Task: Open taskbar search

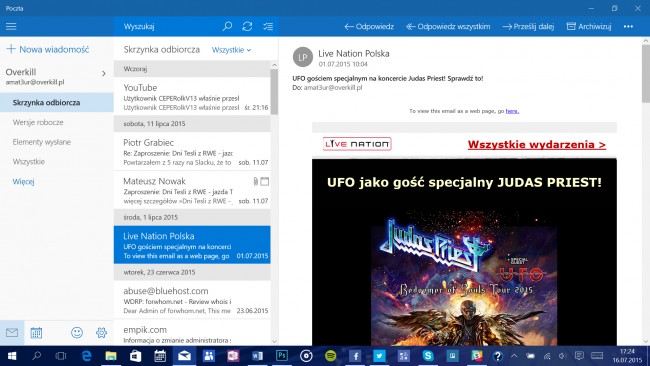Action: click(x=36, y=356)
